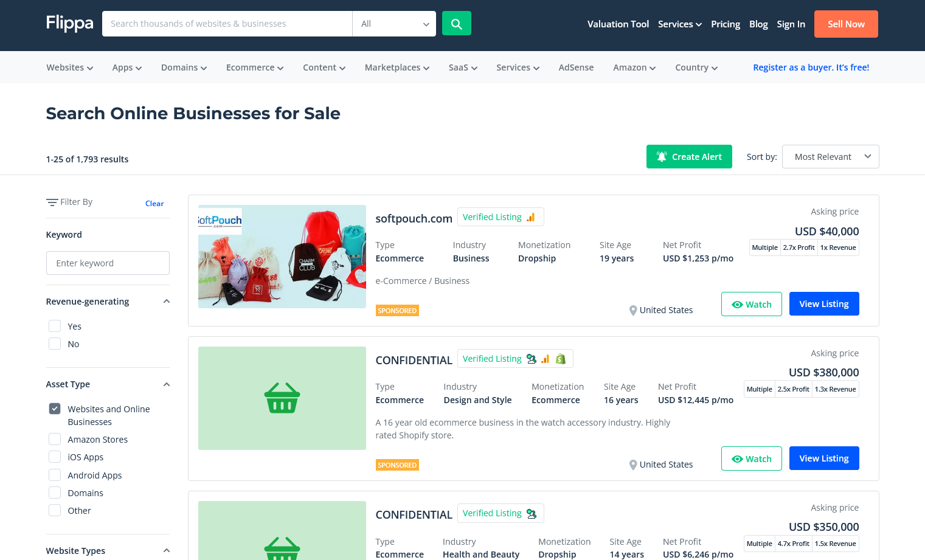
Task: Click the filter lines icon by Filter By
Action: (52, 202)
